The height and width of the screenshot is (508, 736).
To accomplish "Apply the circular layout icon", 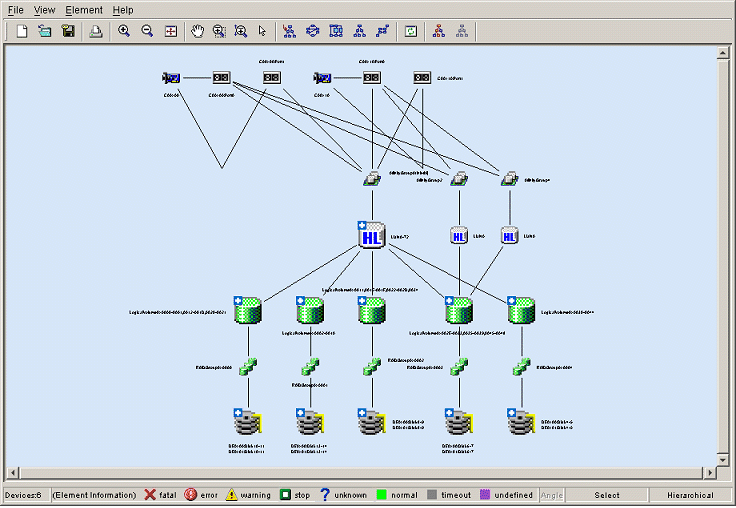I will pyautogui.click(x=313, y=31).
